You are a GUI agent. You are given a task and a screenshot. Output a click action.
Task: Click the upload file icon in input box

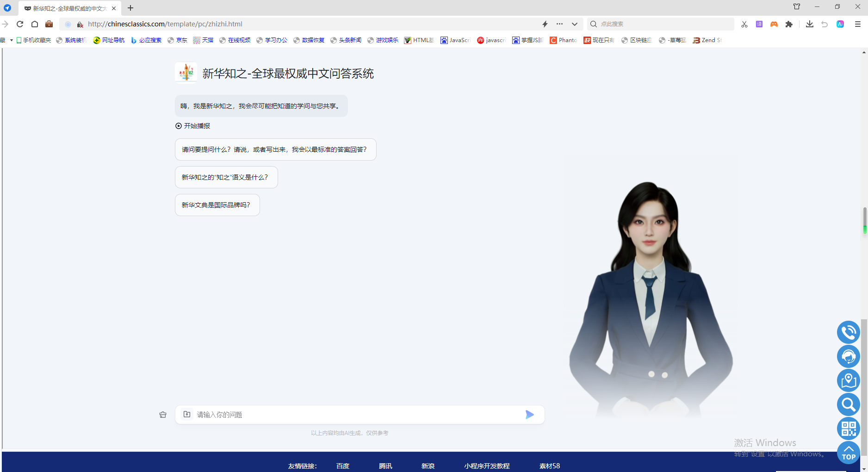tap(187, 414)
